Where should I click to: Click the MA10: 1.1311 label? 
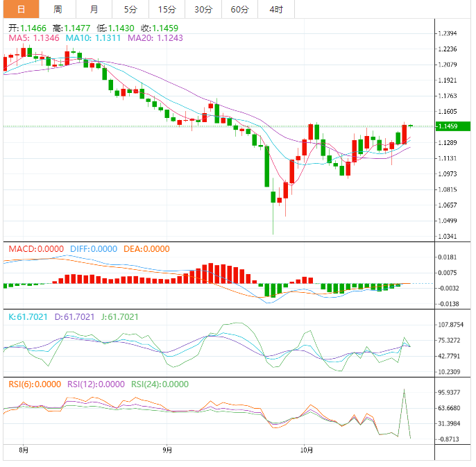(x=93, y=38)
